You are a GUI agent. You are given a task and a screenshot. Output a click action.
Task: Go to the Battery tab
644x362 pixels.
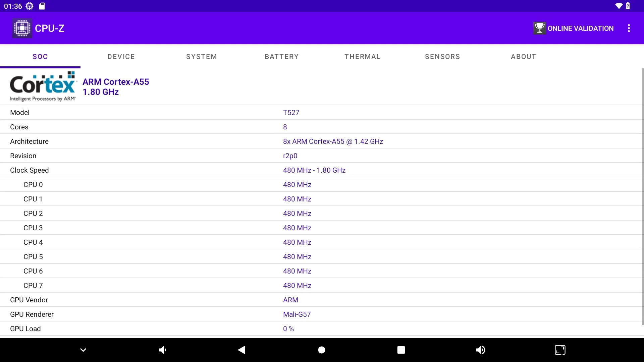click(282, 57)
